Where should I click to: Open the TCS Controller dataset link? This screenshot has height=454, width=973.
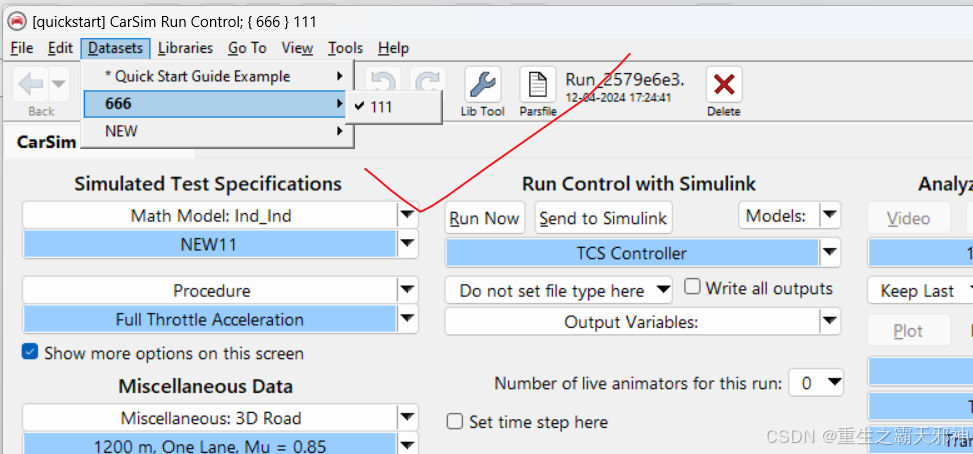632,253
